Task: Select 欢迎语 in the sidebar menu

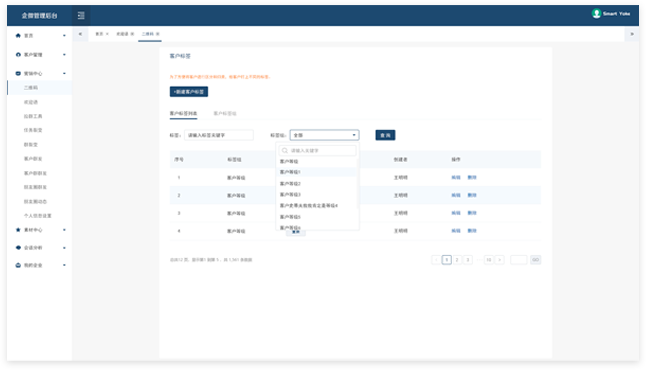Action: tap(31, 102)
